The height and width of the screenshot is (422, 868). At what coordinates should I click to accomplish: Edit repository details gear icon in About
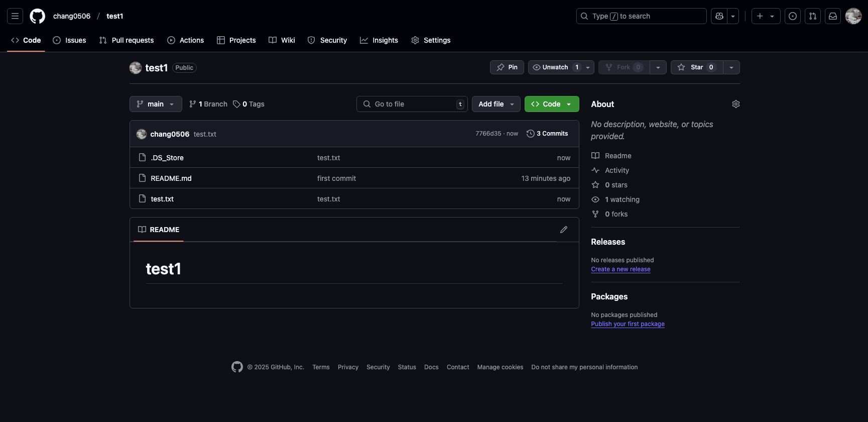736,104
